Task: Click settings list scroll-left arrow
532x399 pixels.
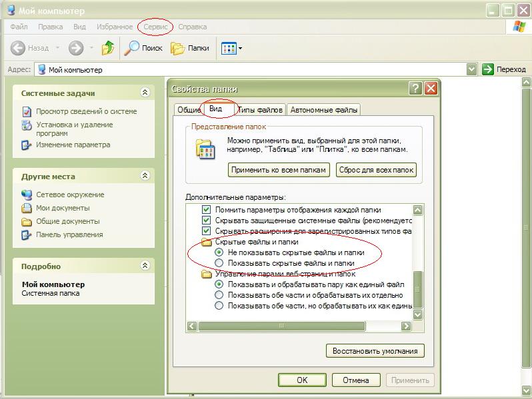Action: [x=192, y=326]
